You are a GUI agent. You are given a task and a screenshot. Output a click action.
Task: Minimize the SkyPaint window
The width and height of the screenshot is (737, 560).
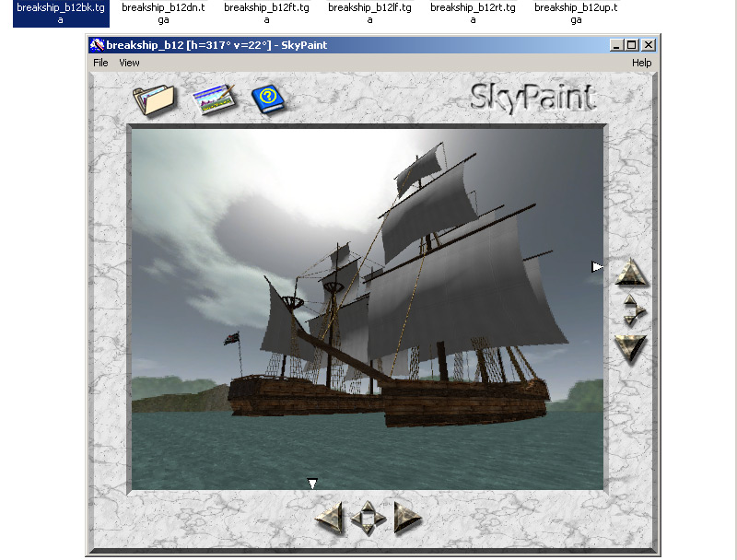pyautogui.click(x=616, y=45)
